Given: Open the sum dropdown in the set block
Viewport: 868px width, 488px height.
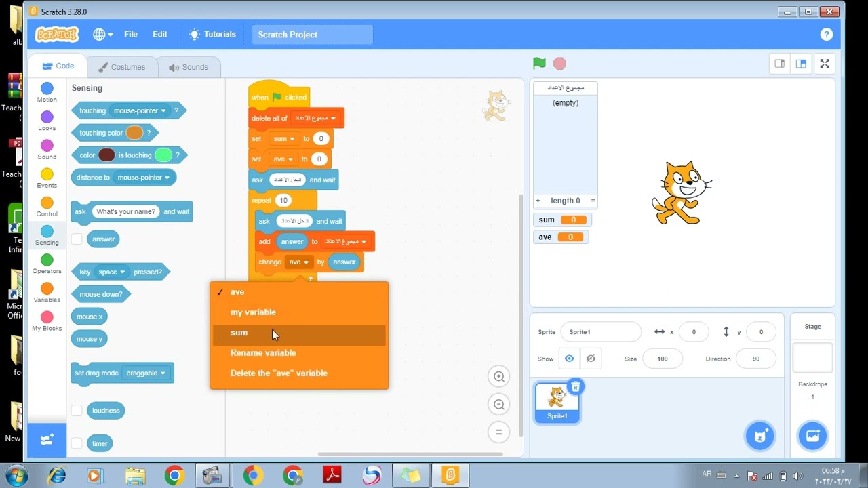Looking at the screenshot, I should (283, 138).
